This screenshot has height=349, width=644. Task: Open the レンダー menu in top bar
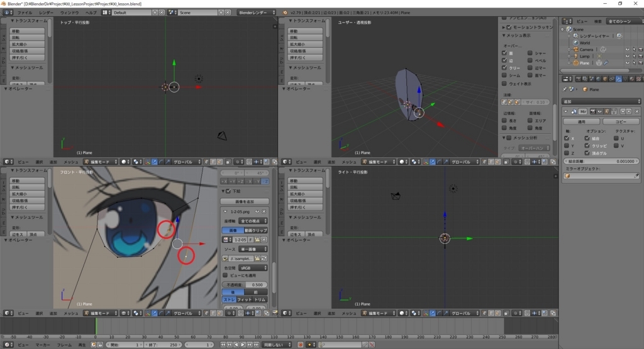tap(46, 13)
